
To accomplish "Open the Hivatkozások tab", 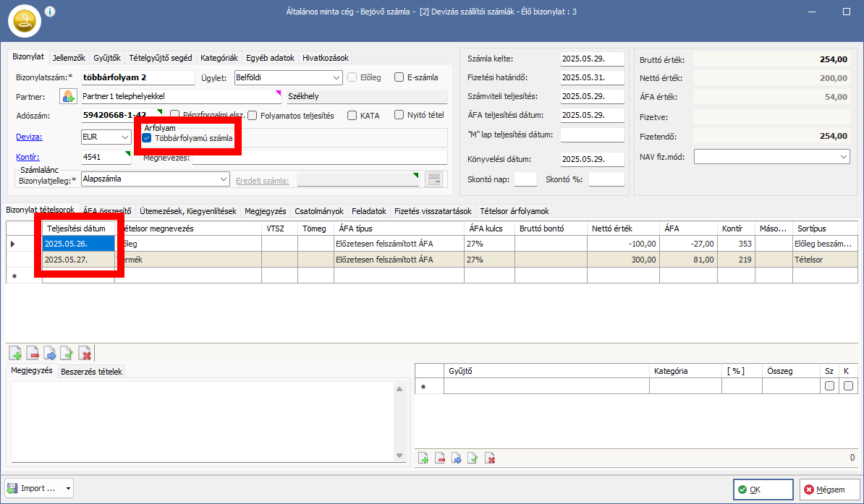I will [325, 58].
